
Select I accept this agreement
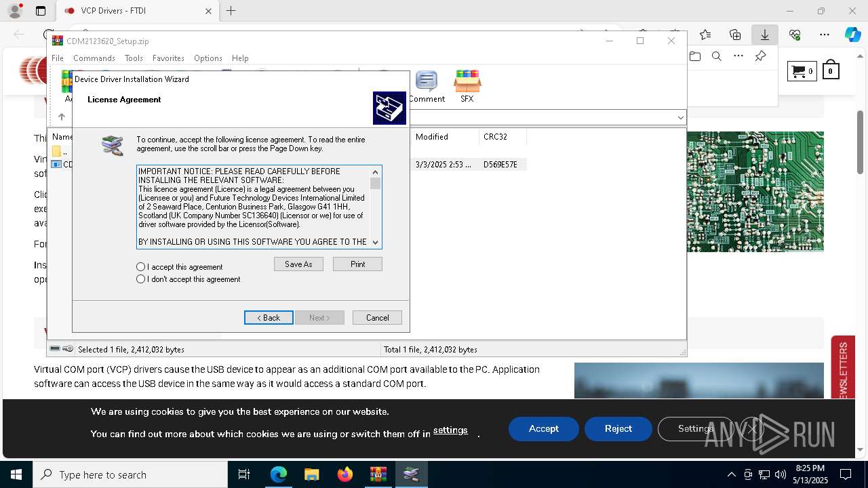[x=180, y=267]
